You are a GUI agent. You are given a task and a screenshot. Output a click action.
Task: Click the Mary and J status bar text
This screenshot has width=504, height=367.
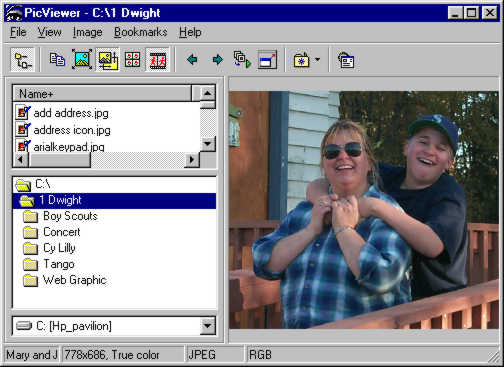(x=32, y=355)
